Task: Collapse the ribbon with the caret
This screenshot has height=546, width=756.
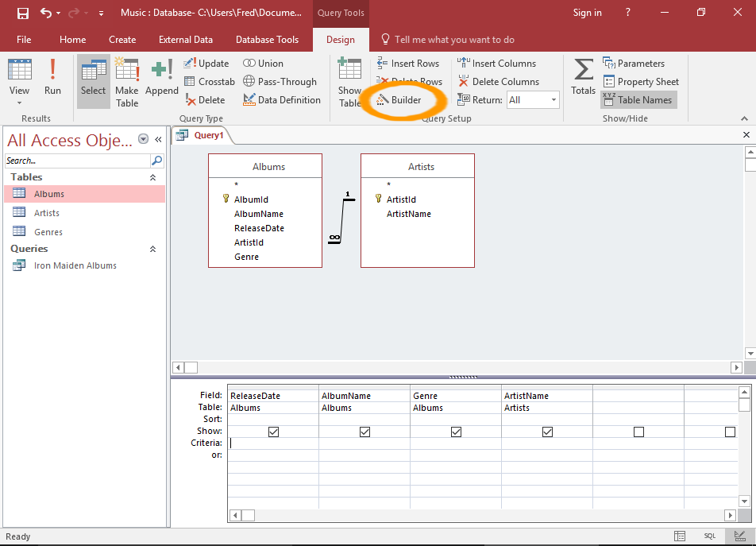Action: pyautogui.click(x=744, y=118)
